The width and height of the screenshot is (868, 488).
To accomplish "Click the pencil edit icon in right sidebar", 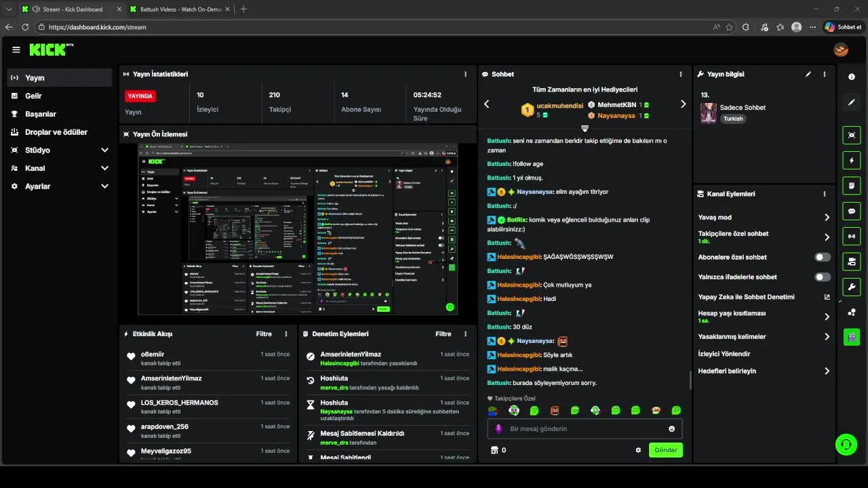I will click(x=852, y=102).
